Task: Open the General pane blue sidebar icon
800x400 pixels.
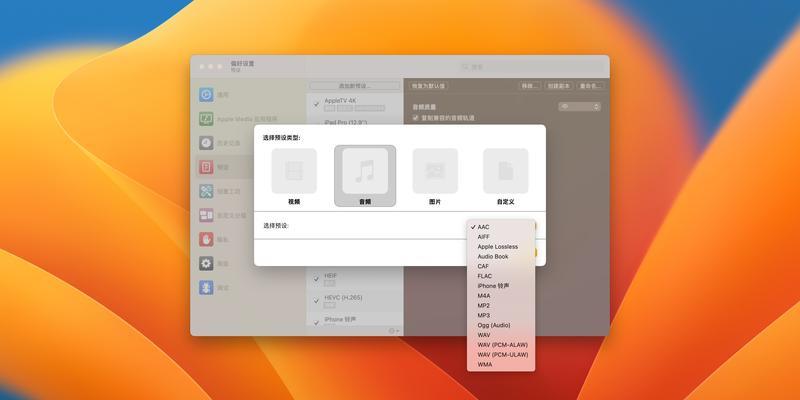Action: (x=206, y=95)
